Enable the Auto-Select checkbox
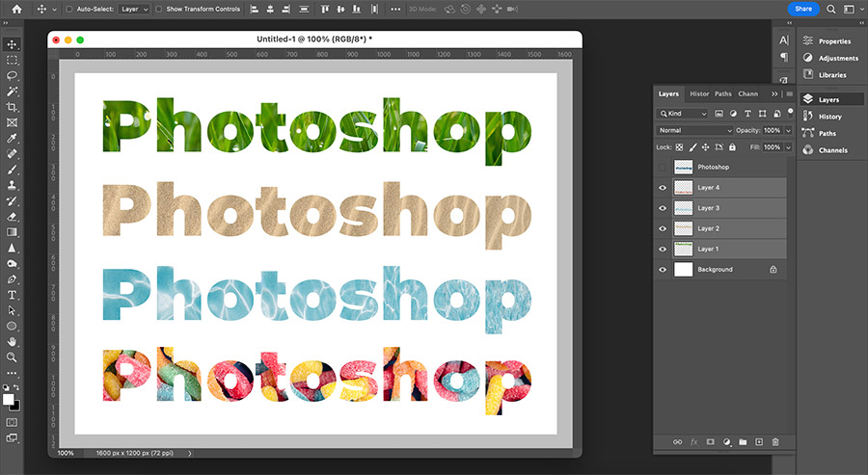This screenshot has height=475, width=868. [x=69, y=9]
